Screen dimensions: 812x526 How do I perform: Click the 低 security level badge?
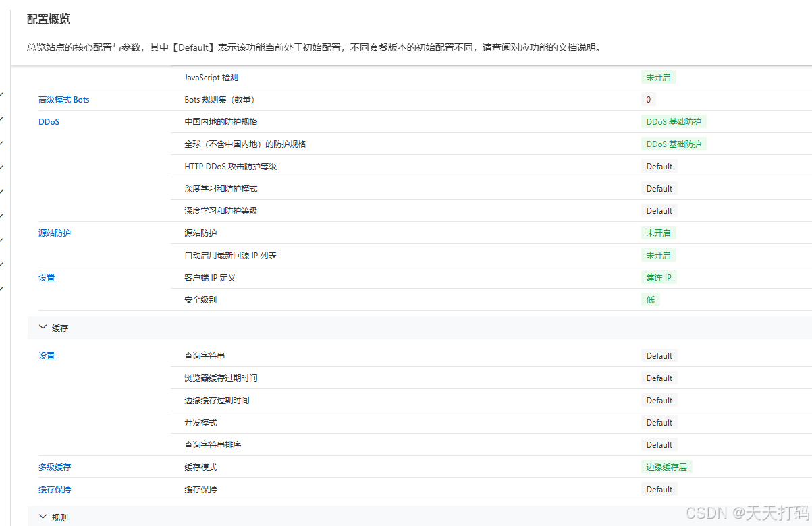(651, 300)
